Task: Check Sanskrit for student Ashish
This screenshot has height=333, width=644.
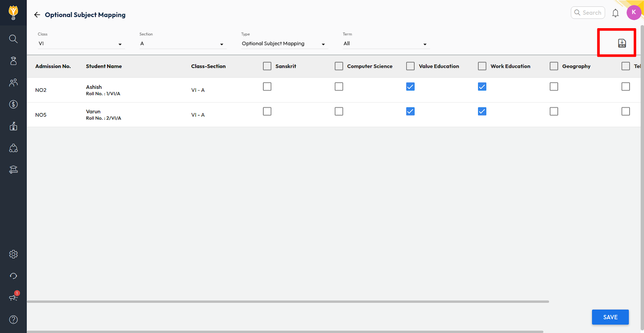Action: click(x=267, y=86)
